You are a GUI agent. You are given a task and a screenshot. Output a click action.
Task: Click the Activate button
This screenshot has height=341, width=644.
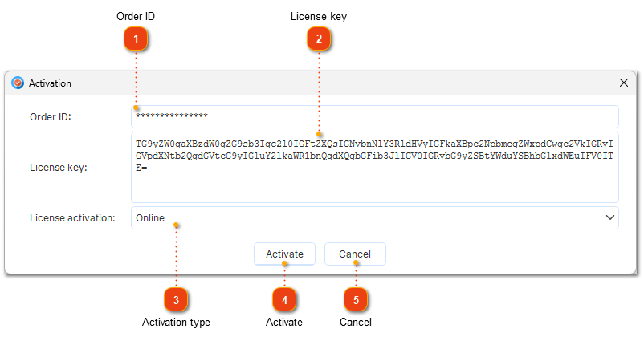click(284, 254)
